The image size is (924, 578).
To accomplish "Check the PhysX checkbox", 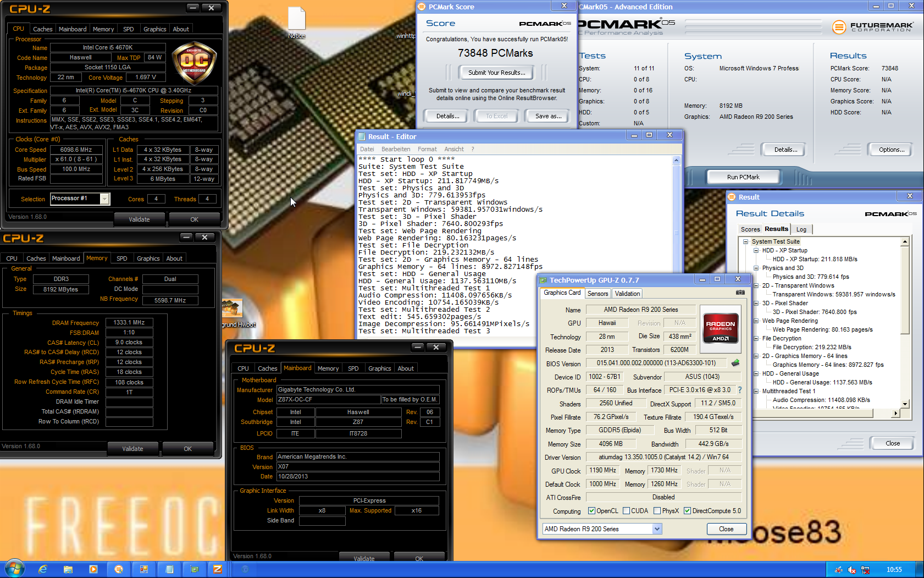I will [657, 511].
